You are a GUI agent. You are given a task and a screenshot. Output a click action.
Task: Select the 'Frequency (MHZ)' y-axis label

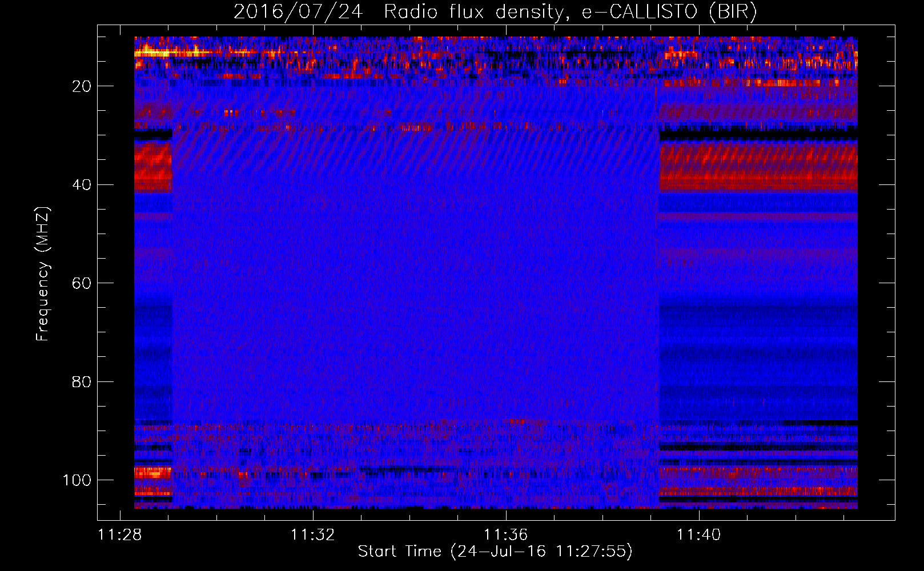click(43, 274)
